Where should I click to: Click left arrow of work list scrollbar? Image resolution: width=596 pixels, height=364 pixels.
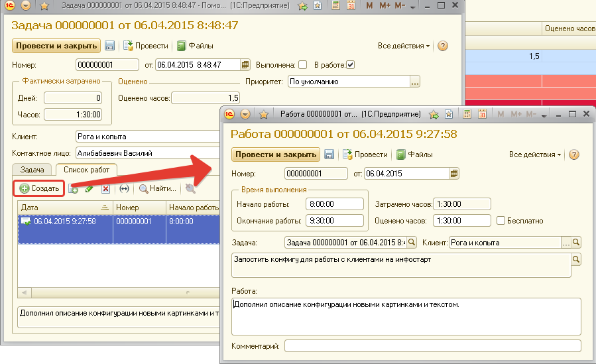point(25,292)
